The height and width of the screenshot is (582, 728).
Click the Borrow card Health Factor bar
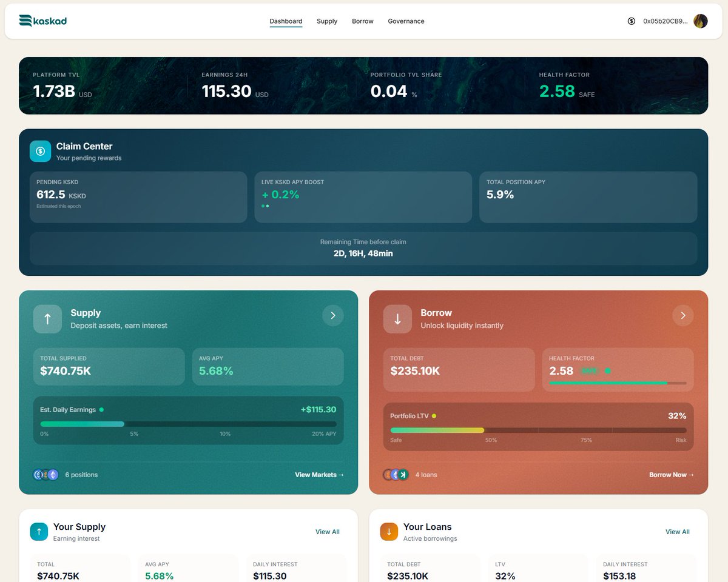pyautogui.click(x=618, y=383)
